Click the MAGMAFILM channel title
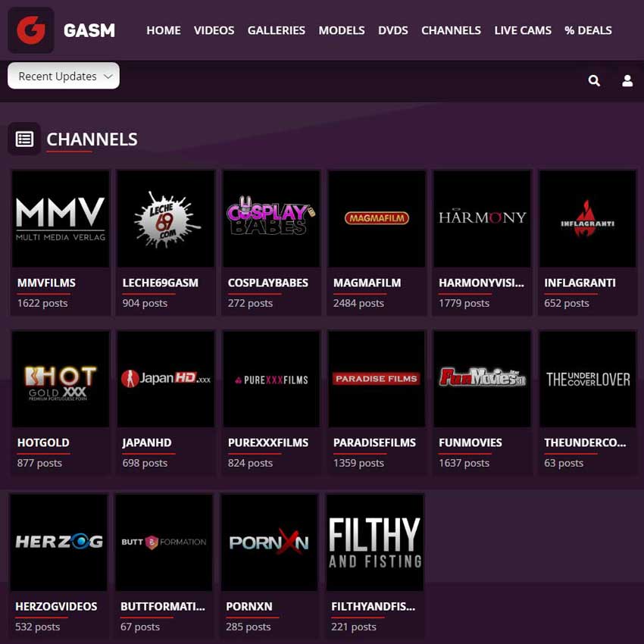Image resolution: width=644 pixels, height=644 pixels. (367, 283)
